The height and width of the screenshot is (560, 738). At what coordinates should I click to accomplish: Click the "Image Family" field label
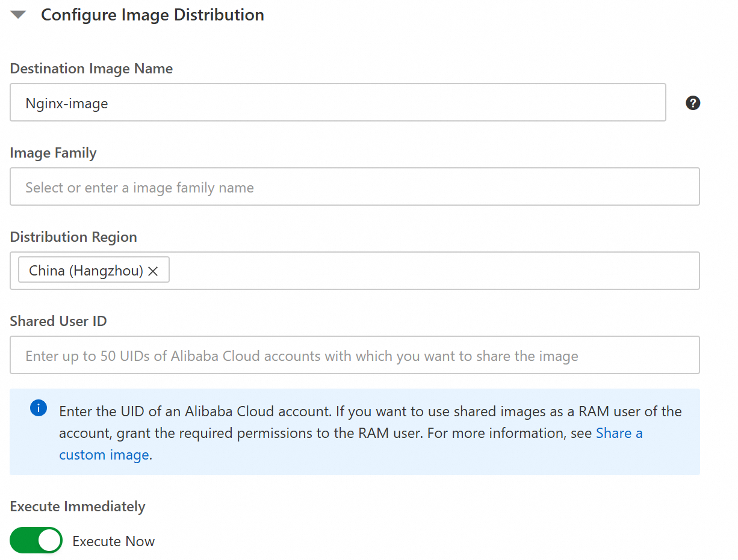pyautogui.click(x=54, y=153)
